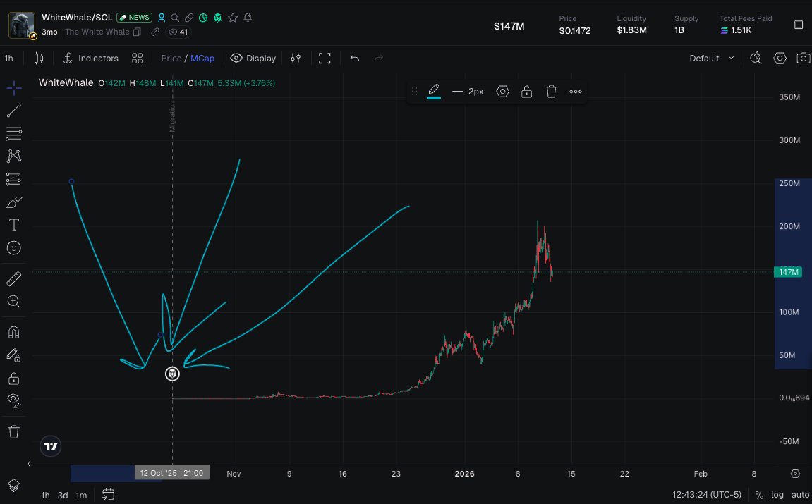Open the timezone clock 12:43:24 (UTC-5)
This screenshot has height=504, width=812.
pos(707,496)
